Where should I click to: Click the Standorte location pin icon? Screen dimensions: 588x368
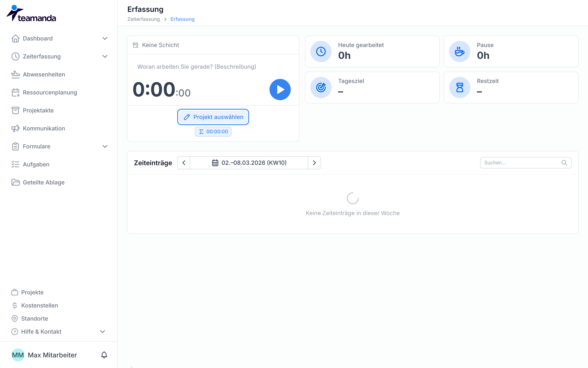(x=14, y=319)
